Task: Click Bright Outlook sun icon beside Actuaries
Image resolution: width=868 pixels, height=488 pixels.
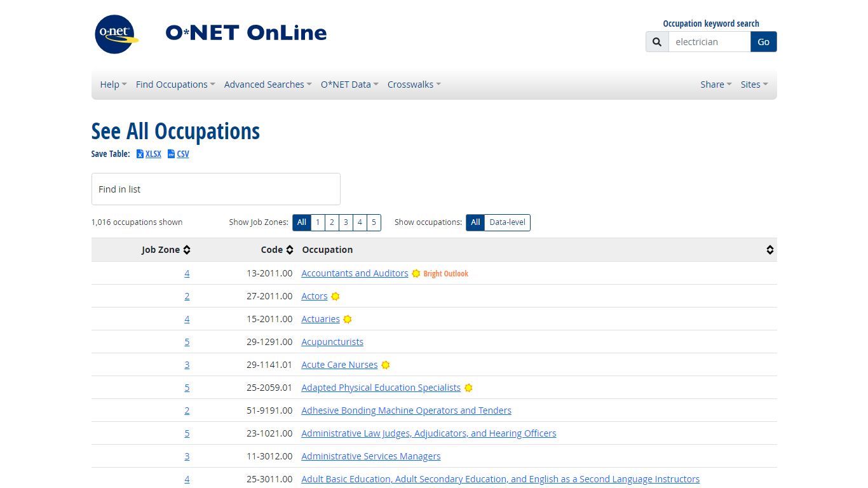Action: pyautogui.click(x=348, y=319)
